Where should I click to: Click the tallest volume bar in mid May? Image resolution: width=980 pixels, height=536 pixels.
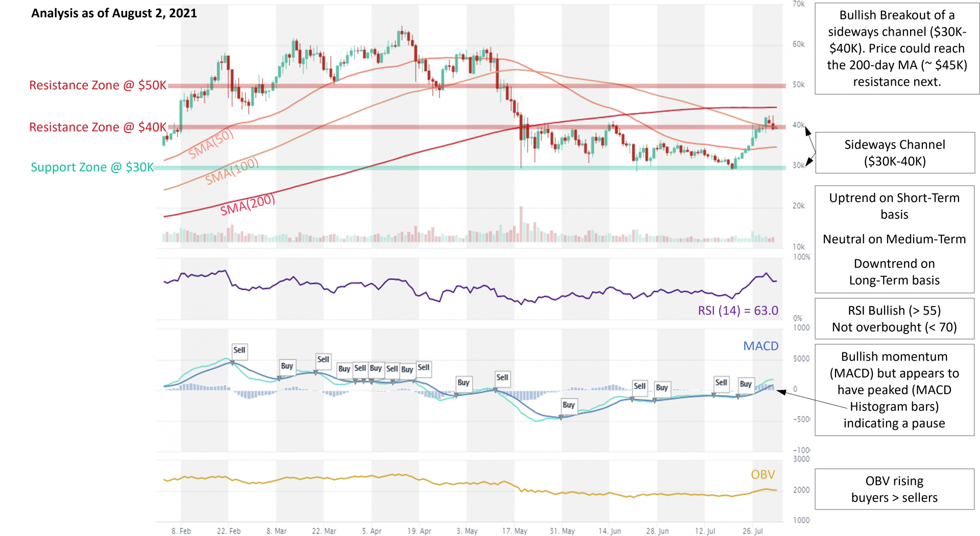521,224
